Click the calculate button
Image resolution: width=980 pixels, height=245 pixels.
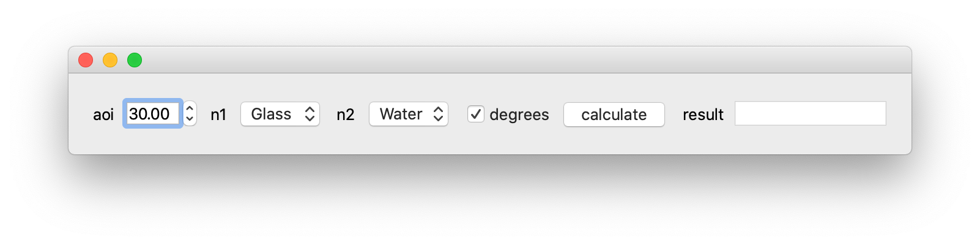(x=614, y=115)
